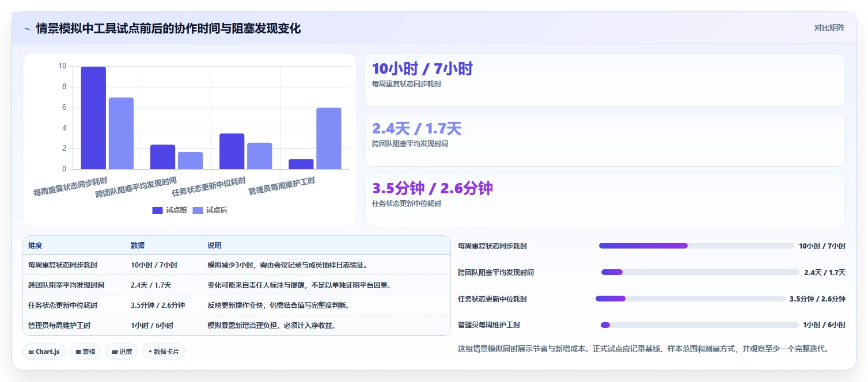This screenshot has width=868, height=382.
Task: Click the 试点前 bar for 每周重复状态同步耗时
Action: (93, 118)
